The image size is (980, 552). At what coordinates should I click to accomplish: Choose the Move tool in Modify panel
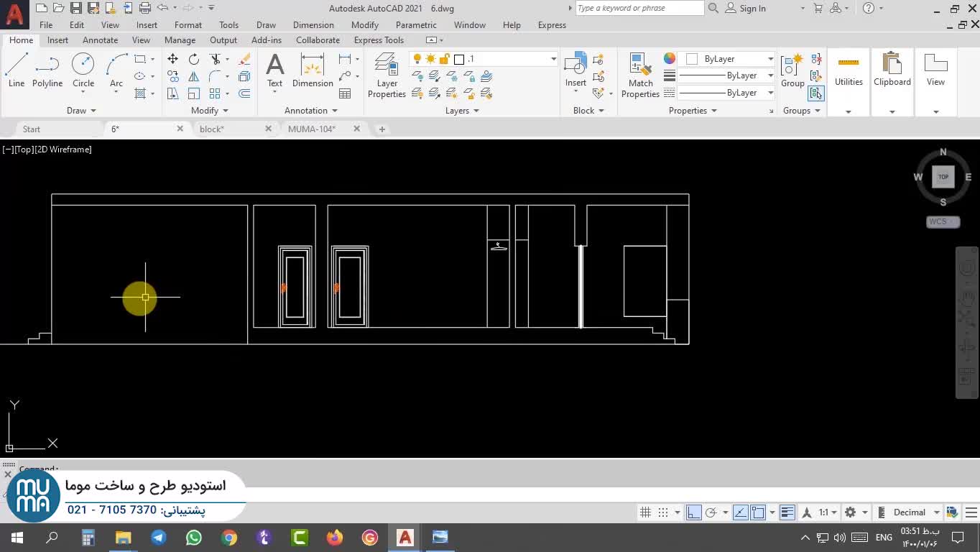[172, 59]
